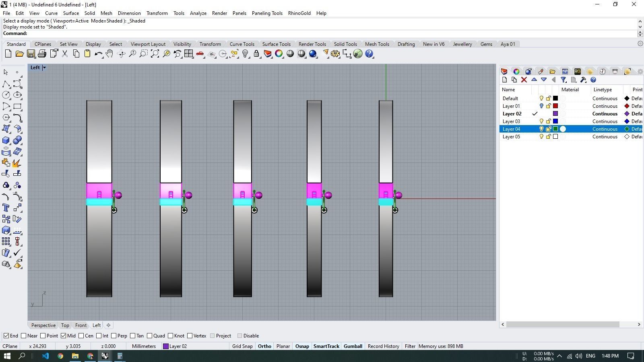This screenshot has width=644, height=362.
Task: Open Help topics with the question-mark icon
Action: [369, 54]
